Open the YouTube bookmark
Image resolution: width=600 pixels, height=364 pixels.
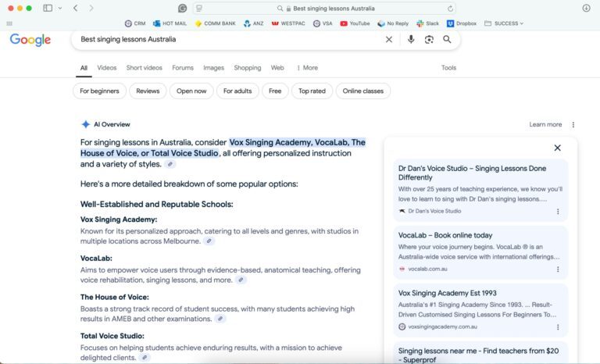pos(355,23)
